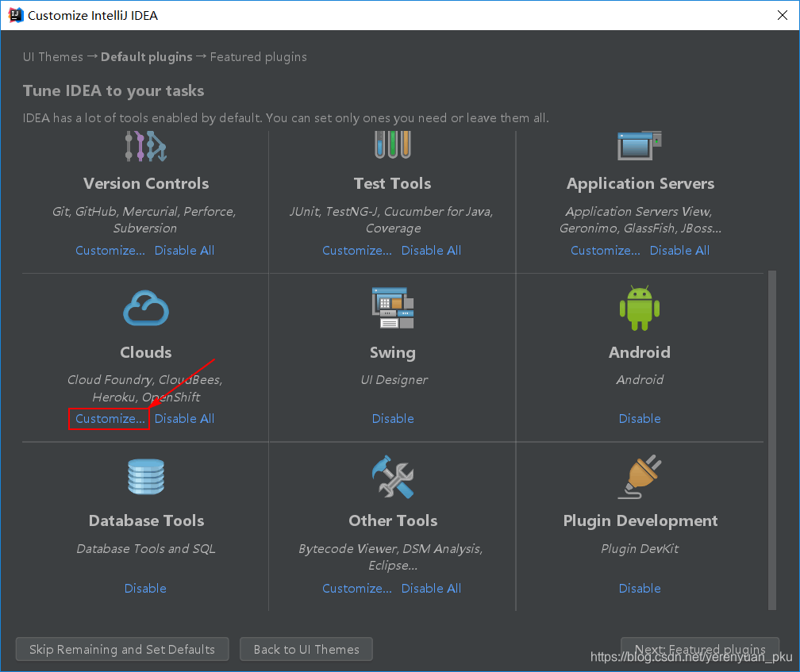800x672 pixels.
Task: Click the Android heading text
Action: (x=640, y=352)
